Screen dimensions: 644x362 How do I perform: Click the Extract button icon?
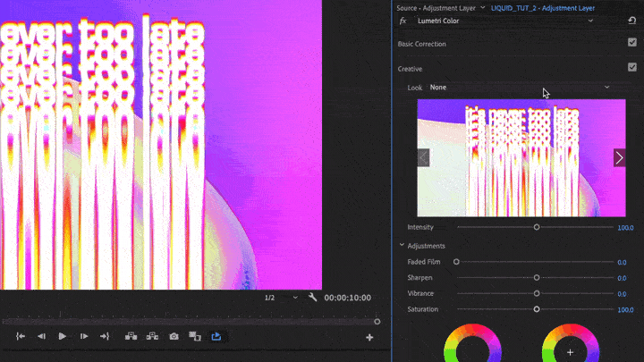[x=152, y=337]
